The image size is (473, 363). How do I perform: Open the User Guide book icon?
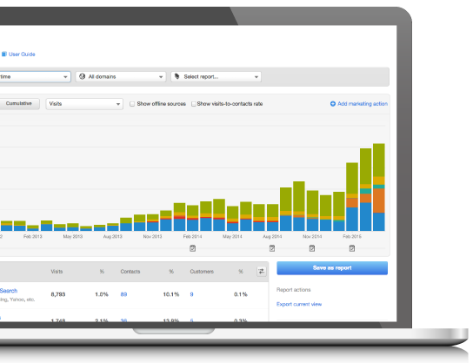coord(4,54)
